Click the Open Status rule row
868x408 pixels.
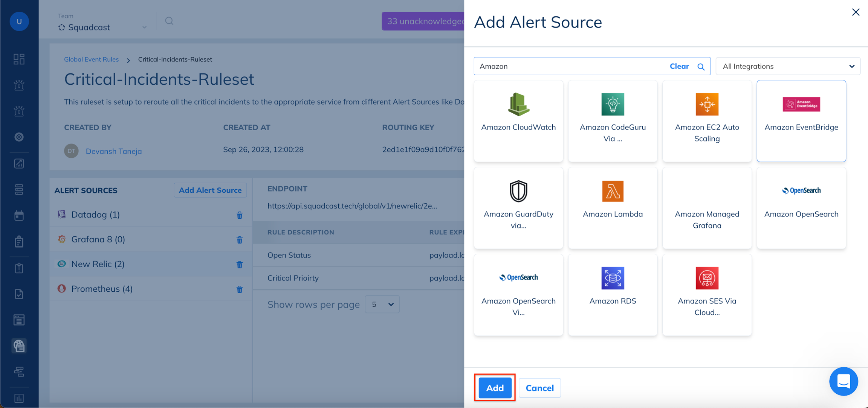(359, 255)
